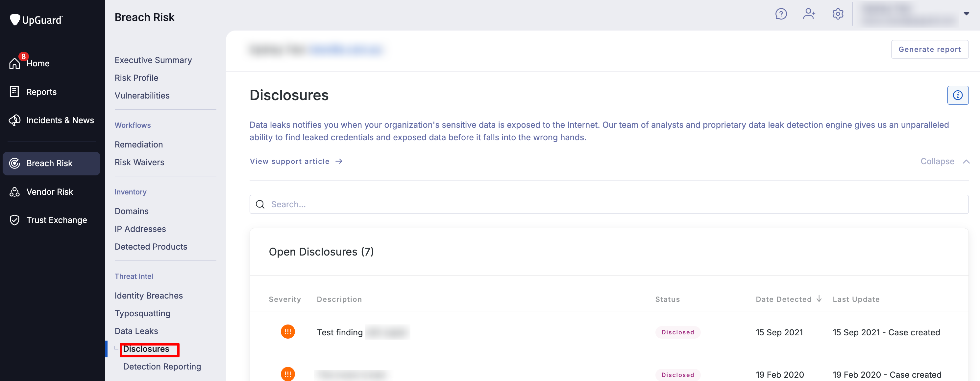The height and width of the screenshot is (381, 980).
Task: Open Risk Waivers workflow
Action: [x=139, y=162]
